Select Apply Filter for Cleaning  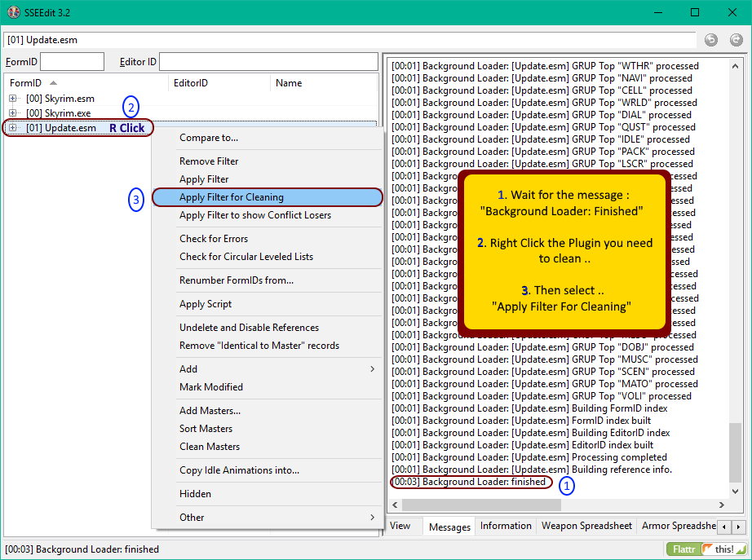pyautogui.click(x=268, y=197)
